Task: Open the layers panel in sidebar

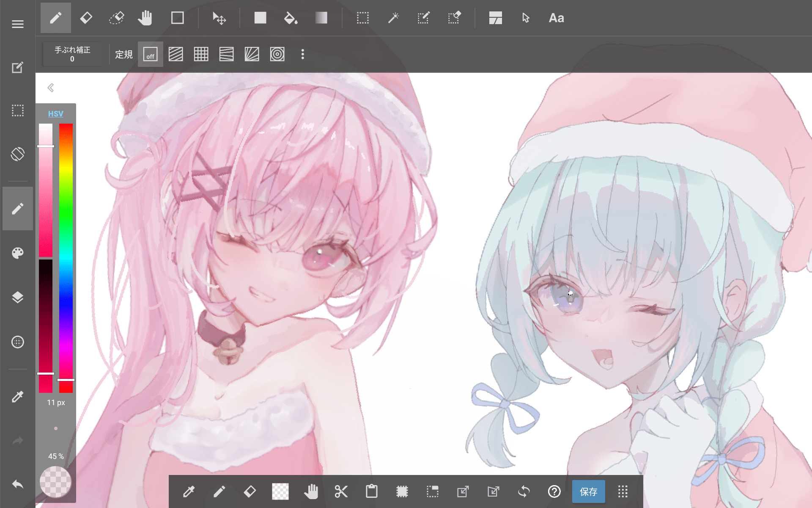Action: coord(17,297)
